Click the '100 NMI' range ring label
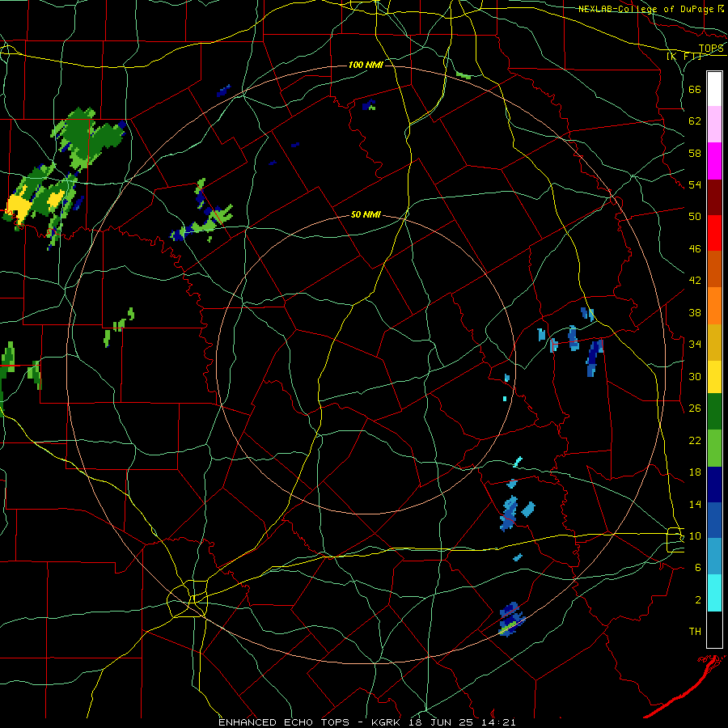728x728 pixels. (366, 65)
